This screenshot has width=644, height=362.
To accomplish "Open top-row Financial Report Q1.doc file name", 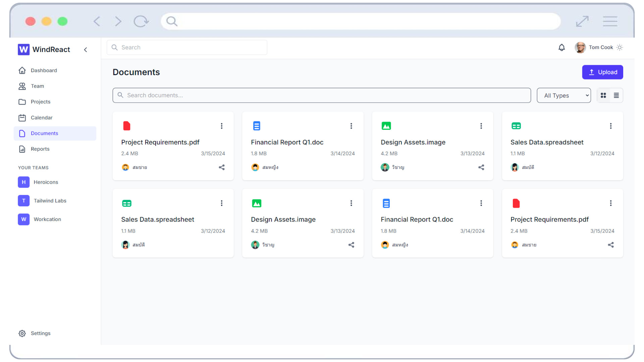I will [x=287, y=142].
